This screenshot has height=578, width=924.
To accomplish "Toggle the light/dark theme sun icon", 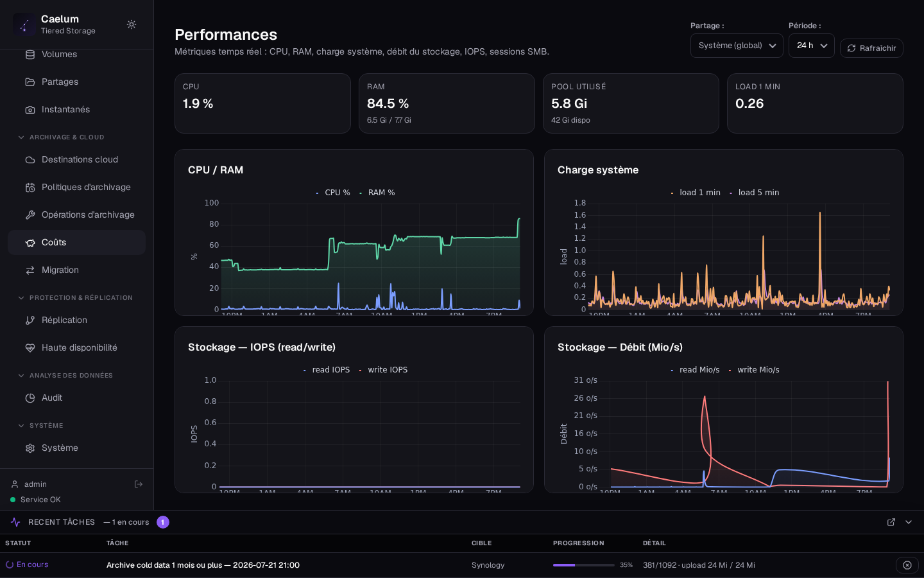I will tap(132, 24).
